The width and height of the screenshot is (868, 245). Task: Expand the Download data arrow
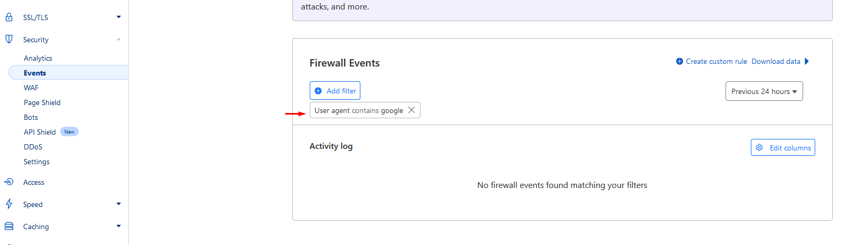tap(807, 61)
